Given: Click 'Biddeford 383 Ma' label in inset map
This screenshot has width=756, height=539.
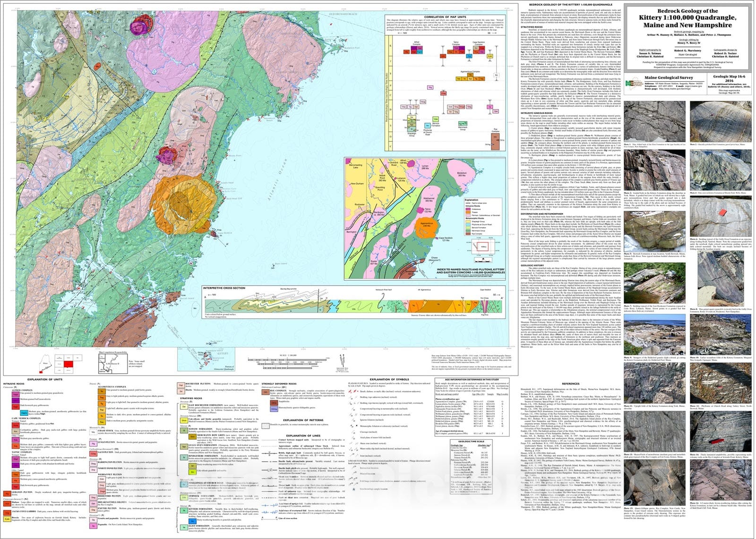Looking at the screenshot, I should coord(462,174).
